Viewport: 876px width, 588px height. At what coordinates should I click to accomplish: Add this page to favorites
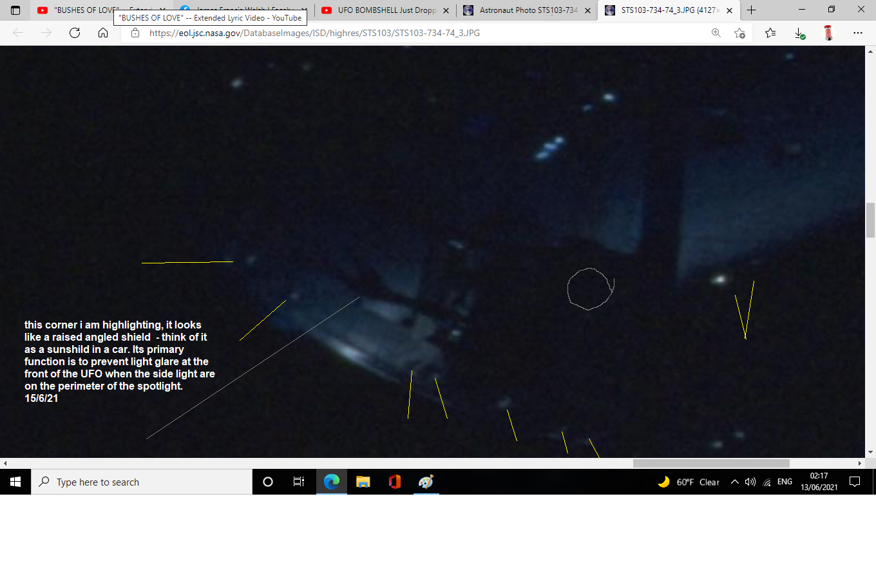(x=739, y=33)
